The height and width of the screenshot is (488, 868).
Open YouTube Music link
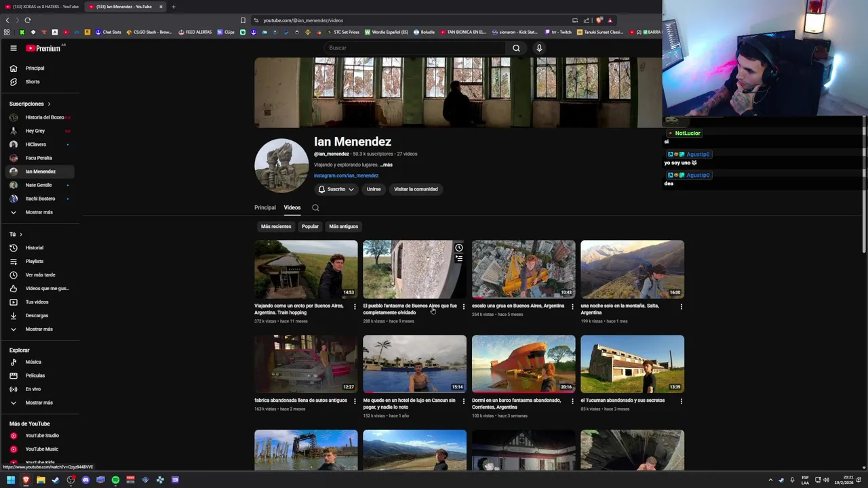click(40, 449)
